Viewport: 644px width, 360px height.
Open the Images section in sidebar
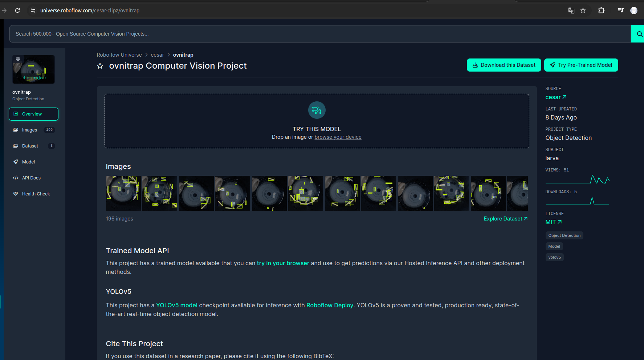[29, 130]
